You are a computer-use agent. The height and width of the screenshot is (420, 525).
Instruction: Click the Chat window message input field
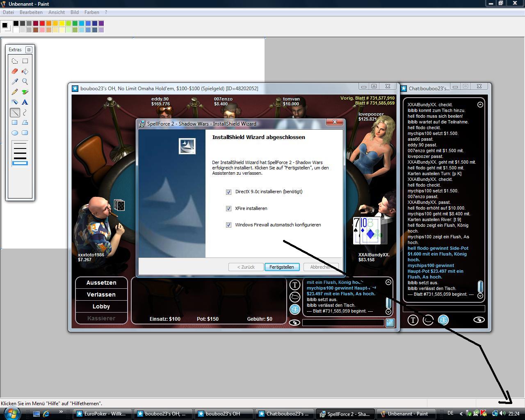coord(444,308)
